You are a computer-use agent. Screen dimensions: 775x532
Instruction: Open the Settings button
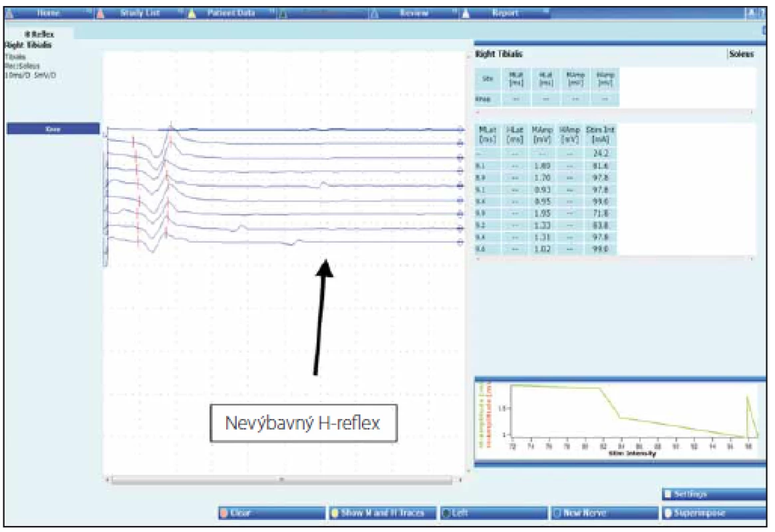[x=714, y=494]
